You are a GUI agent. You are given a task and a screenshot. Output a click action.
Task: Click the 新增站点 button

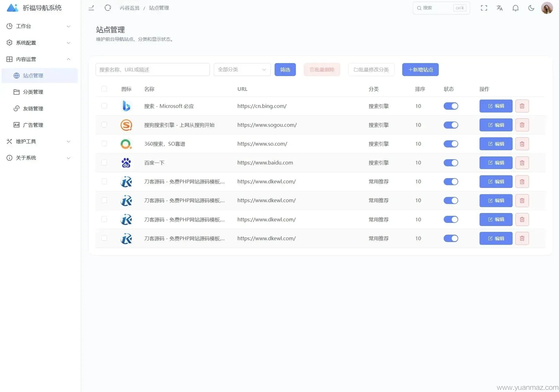click(420, 70)
